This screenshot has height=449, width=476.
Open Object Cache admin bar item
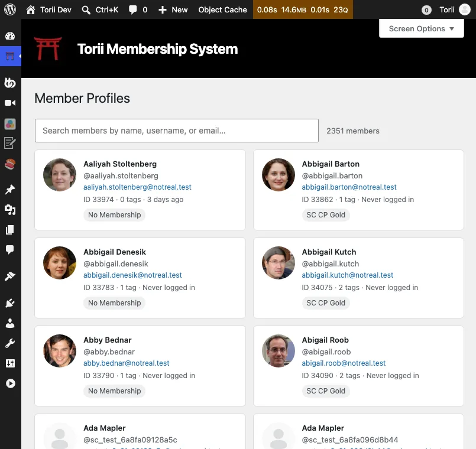click(x=222, y=9)
